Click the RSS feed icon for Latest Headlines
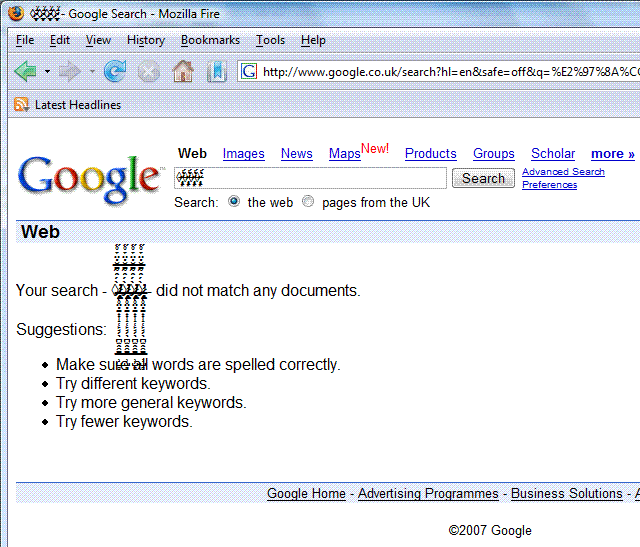 (21, 105)
